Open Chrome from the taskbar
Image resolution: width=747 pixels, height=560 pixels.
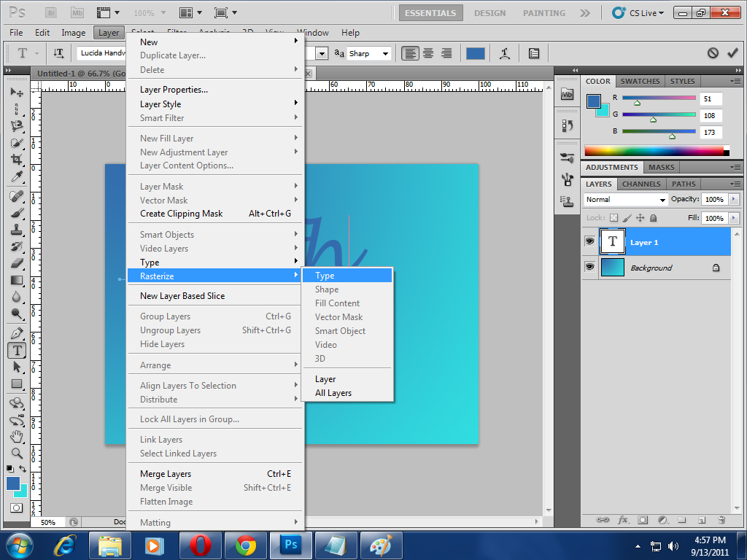[x=246, y=545]
